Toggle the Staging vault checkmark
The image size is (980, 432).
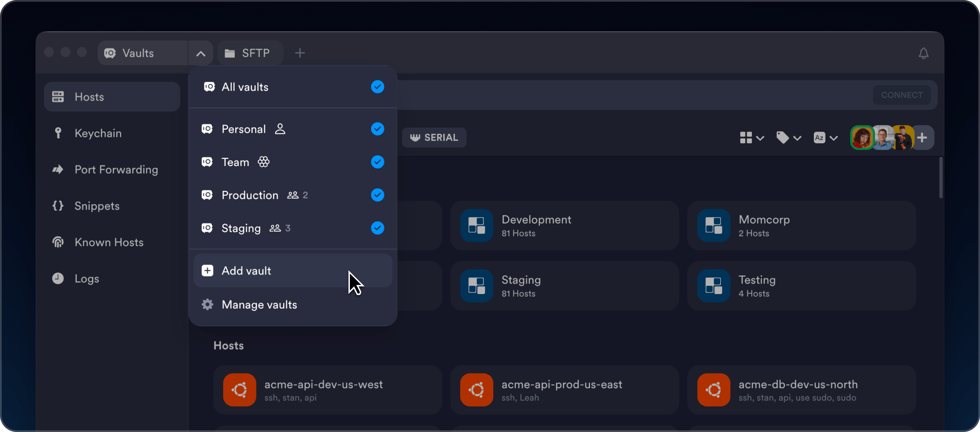[x=377, y=228]
